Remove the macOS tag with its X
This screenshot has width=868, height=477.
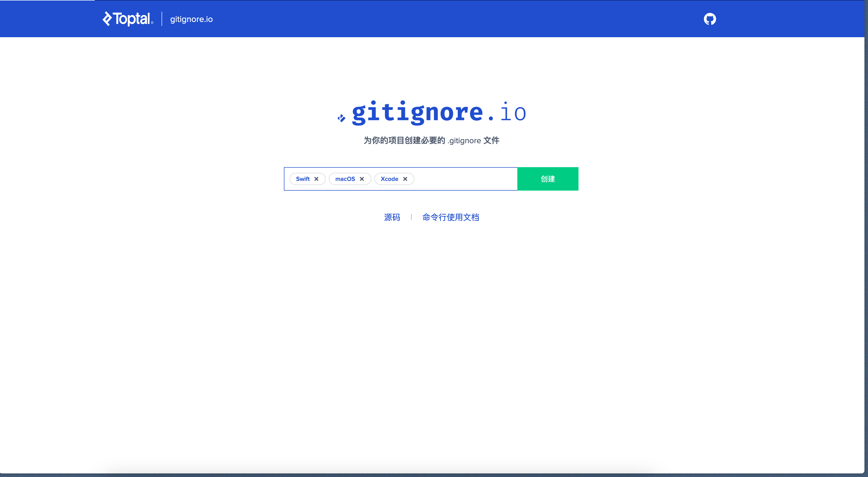coord(362,179)
